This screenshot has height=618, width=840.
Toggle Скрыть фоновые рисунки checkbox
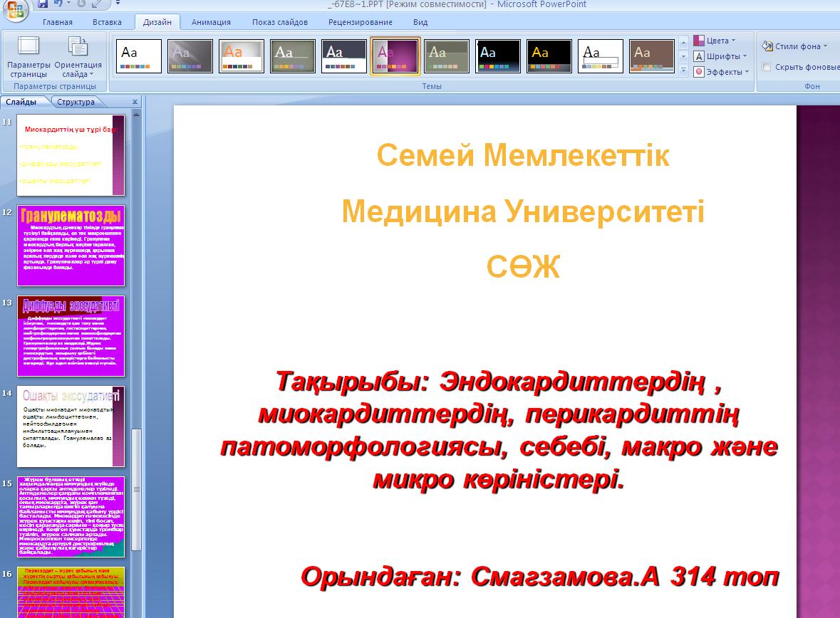point(767,67)
